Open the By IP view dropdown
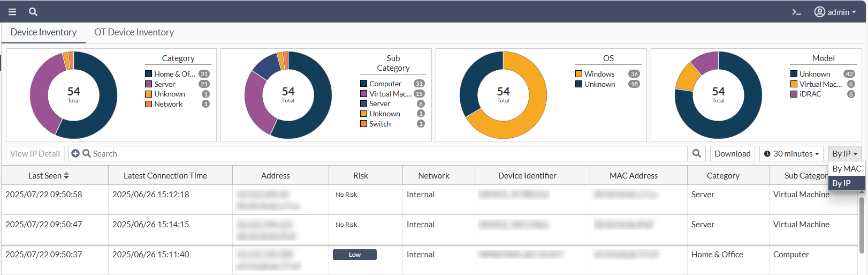Image resolution: width=868 pixels, height=275 pixels. [x=844, y=154]
